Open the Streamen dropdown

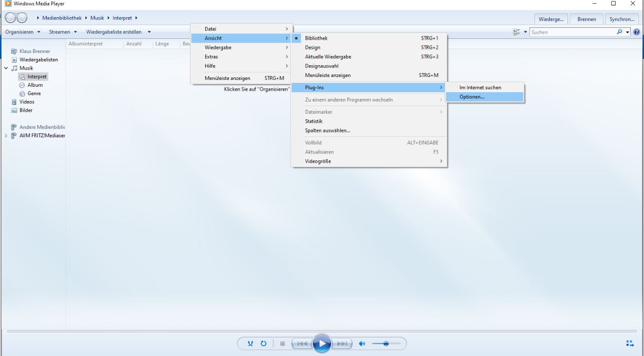63,32
